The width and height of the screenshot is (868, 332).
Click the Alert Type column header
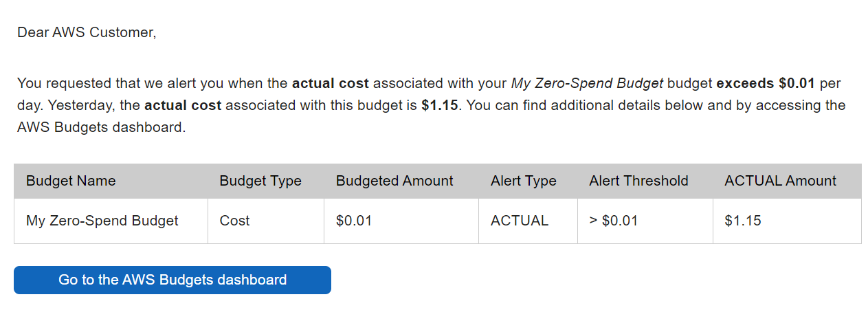pos(524,181)
